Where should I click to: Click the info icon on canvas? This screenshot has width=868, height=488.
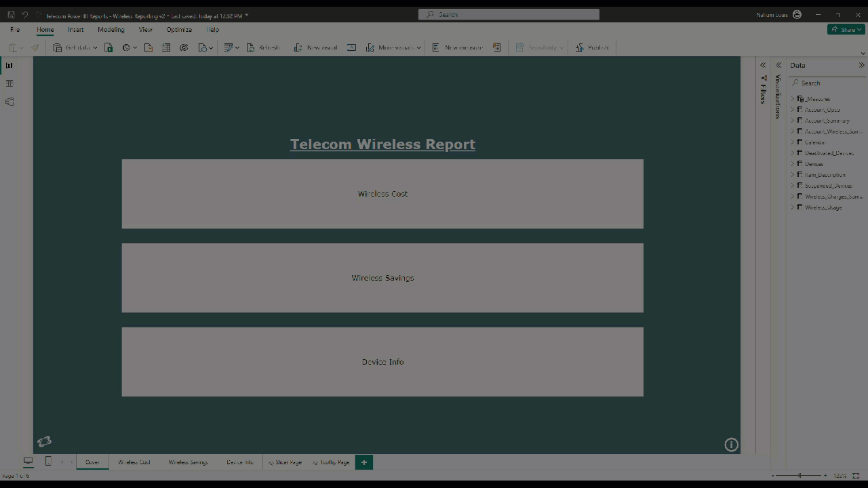[x=731, y=445]
